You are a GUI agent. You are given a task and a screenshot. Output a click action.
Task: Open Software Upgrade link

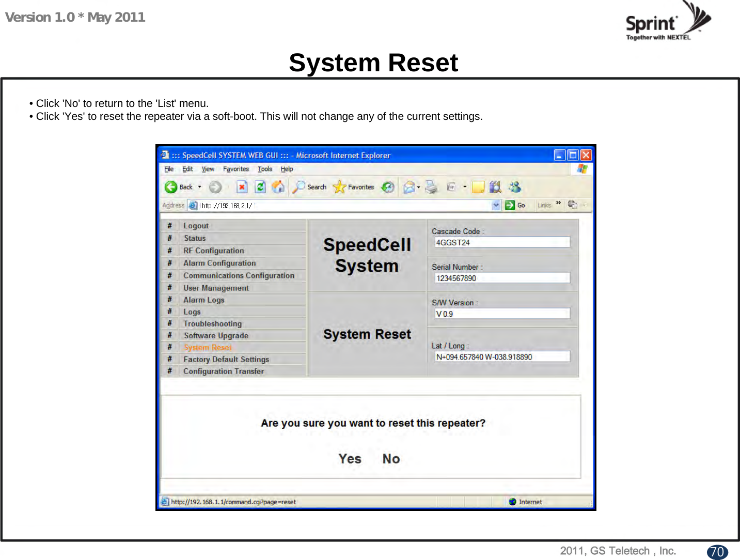(x=216, y=335)
